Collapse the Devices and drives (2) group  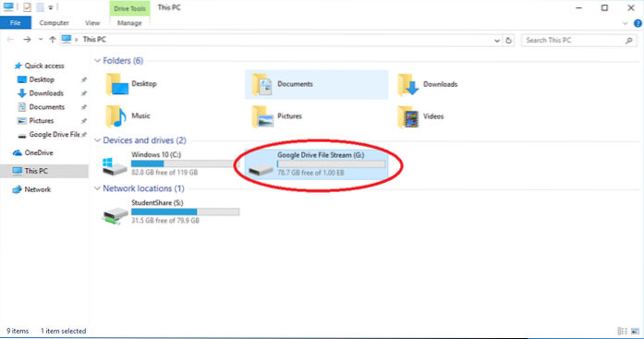click(x=97, y=140)
